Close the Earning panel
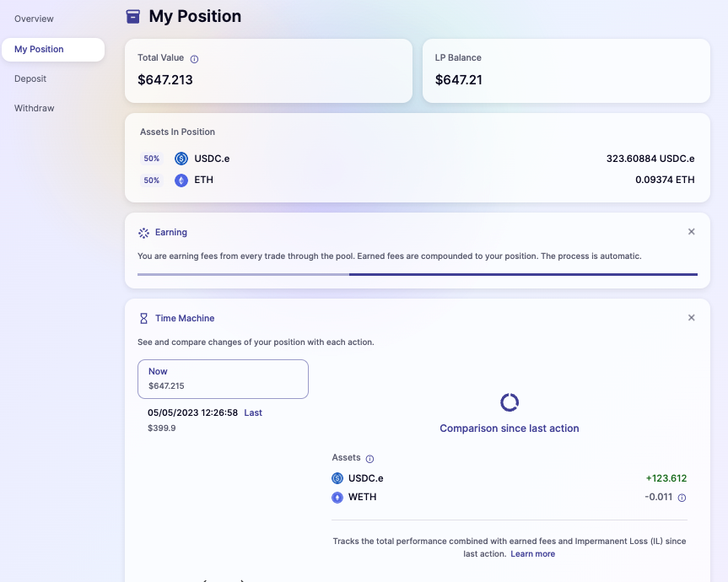 [692, 232]
